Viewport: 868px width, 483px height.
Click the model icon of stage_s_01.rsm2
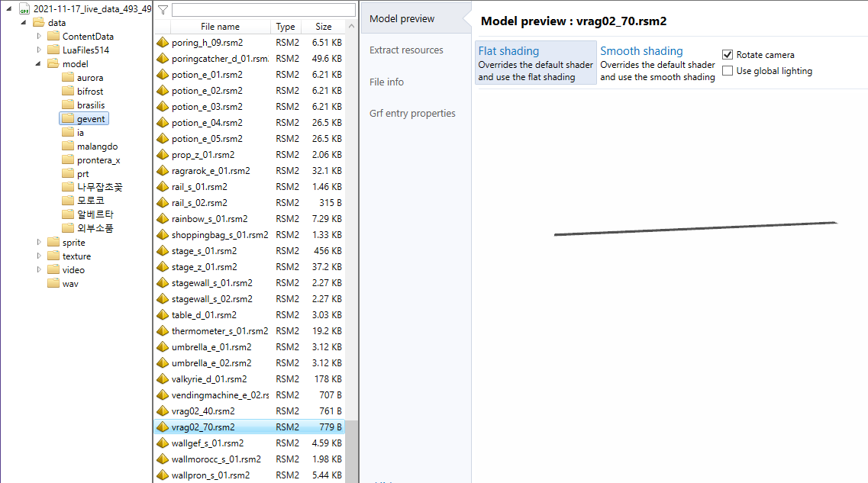162,251
